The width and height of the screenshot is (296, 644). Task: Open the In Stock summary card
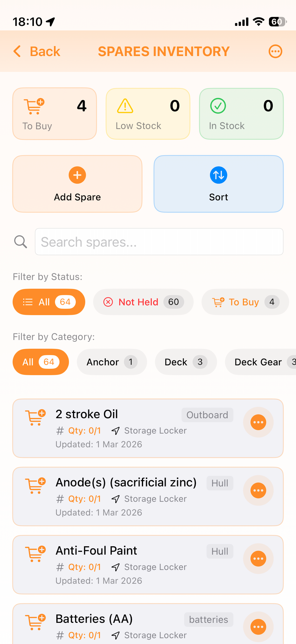click(x=241, y=114)
